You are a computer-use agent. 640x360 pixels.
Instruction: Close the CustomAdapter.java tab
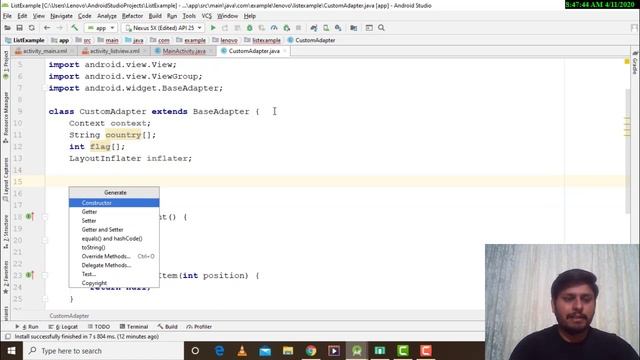[285, 51]
